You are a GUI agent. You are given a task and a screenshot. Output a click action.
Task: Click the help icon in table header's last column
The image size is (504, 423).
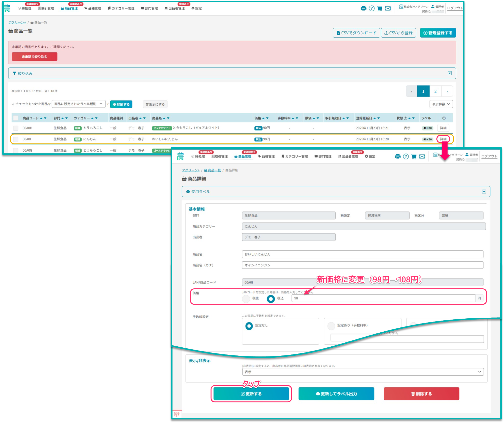(x=444, y=118)
